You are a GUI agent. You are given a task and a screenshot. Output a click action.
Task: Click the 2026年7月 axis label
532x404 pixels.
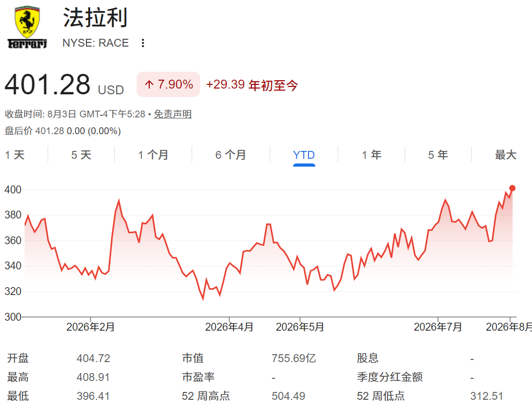point(438,327)
